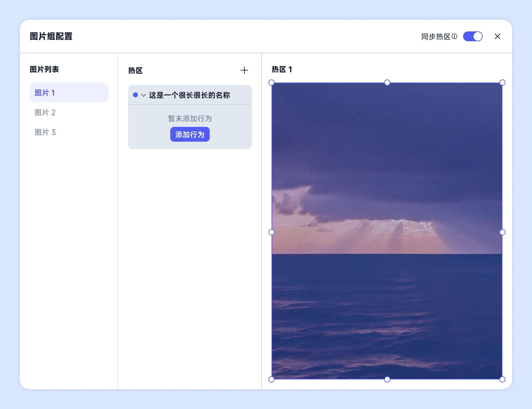Click the top-right resize handle of hotspot
The image size is (532, 409).
(502, 83)
